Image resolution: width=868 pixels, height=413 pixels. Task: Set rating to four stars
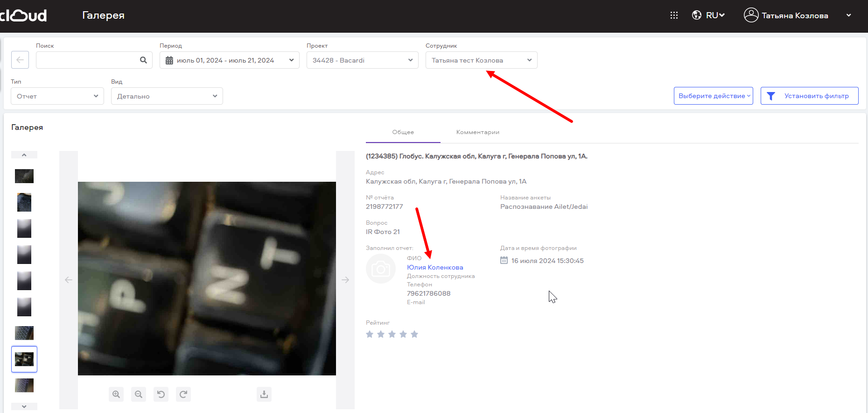tap(403, 334)
